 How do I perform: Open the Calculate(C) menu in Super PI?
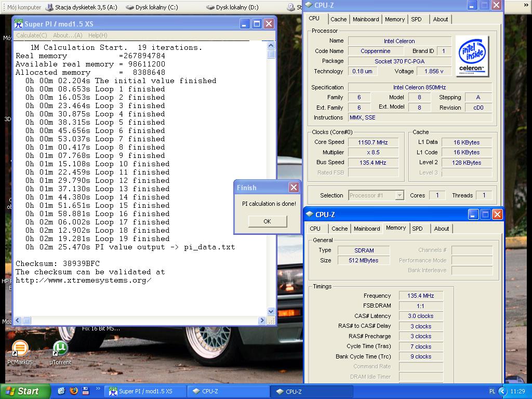click(32, 35)
